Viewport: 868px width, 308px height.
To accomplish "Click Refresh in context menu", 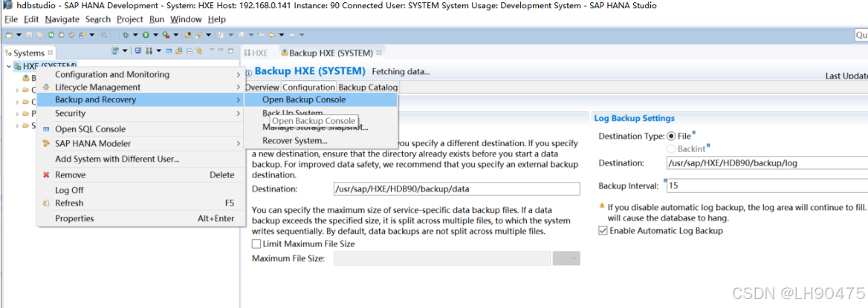I will tap(141, 203).
